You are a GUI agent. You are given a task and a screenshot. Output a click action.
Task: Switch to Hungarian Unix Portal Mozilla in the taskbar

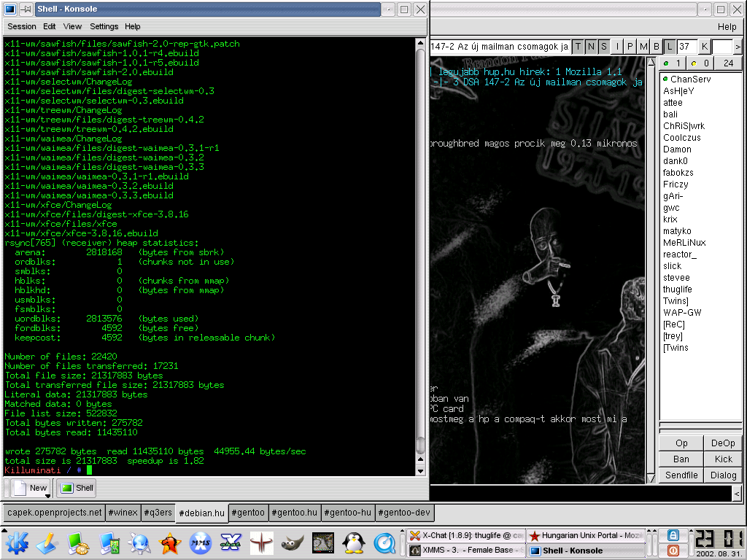click(x=586, y=536)
